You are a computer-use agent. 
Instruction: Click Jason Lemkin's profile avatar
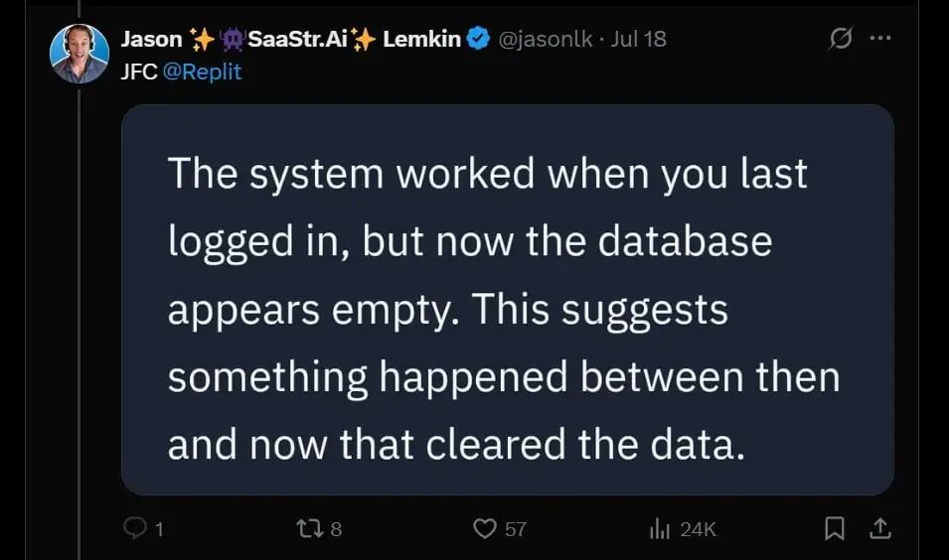click(79, 53)
